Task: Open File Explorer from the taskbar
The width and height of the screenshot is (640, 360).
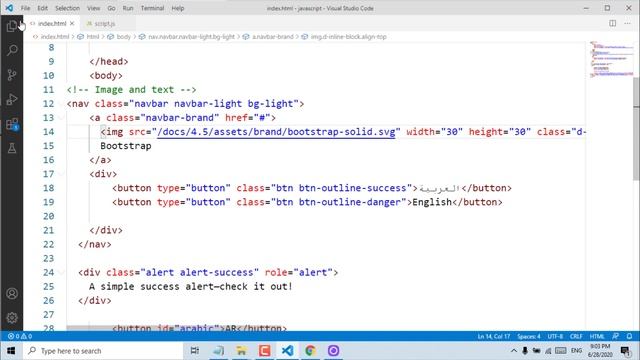Action: pyautogui.click(x=241, y=351)
